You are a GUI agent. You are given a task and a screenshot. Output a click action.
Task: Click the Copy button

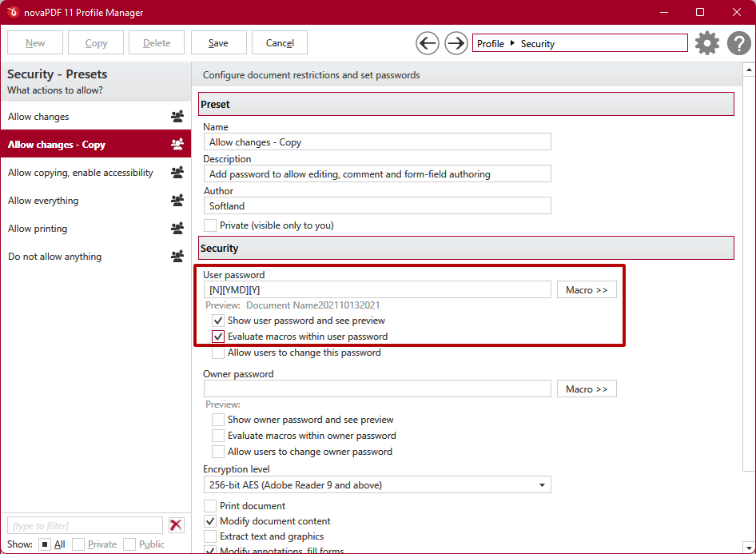(x=96, y=43)
